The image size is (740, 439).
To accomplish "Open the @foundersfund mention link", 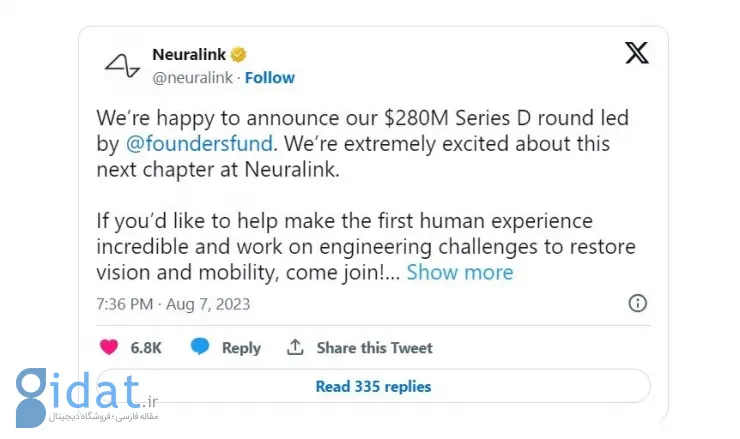I will point(199,144).
